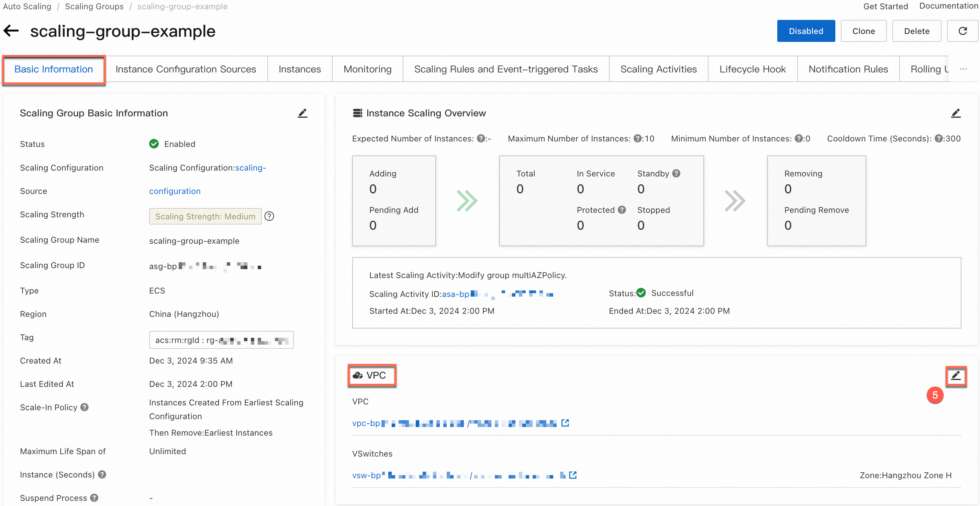The width and height of the screenshot is (980, 506).
Task: Select the asg-bp Scaling Group ID value
Action: point(205,266)
